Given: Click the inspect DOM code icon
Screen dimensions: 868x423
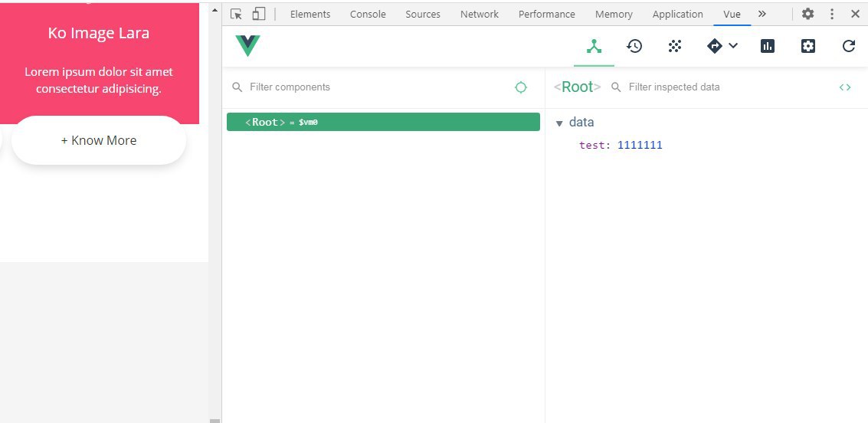Looking at the screenshot, I should point(845,87).
